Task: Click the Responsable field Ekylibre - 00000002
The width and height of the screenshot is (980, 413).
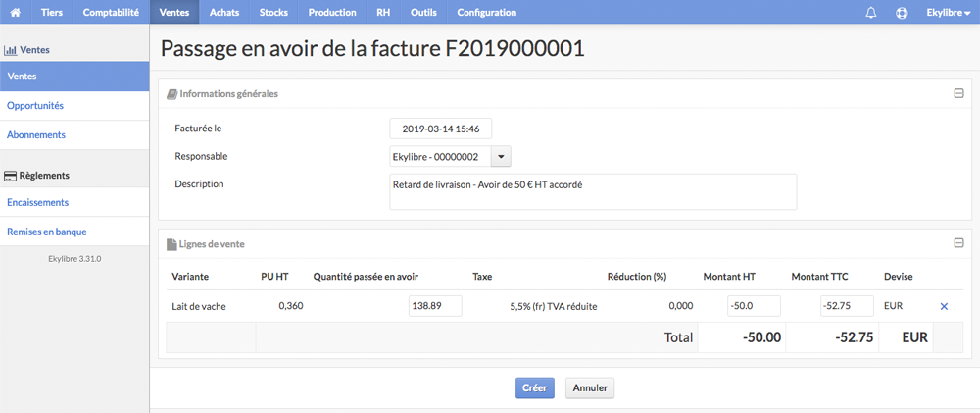Action: tap(441, 157)
